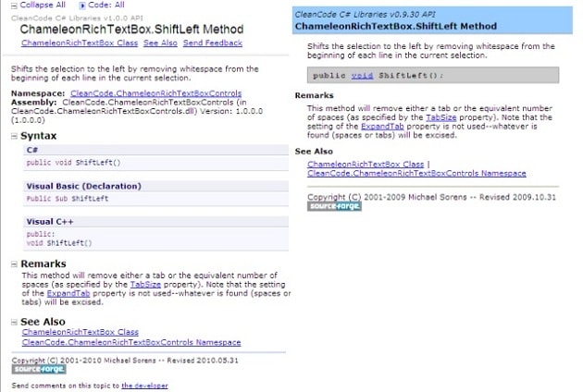Jump to See Also from header
583x392 pixels.
pos(160,43)
